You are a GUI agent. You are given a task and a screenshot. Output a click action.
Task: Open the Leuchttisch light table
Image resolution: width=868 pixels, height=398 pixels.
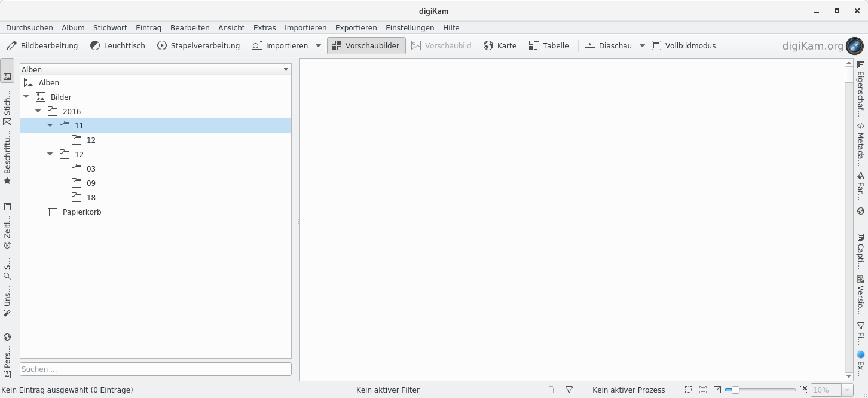(x=118, y=45)
